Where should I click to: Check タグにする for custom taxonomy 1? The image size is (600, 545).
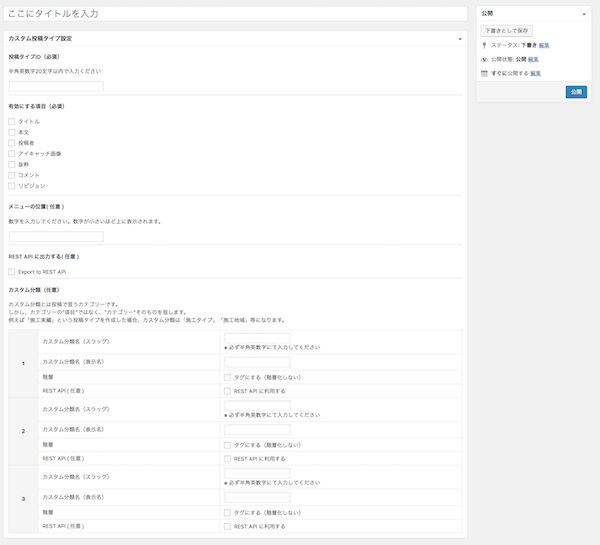[228, 377]
